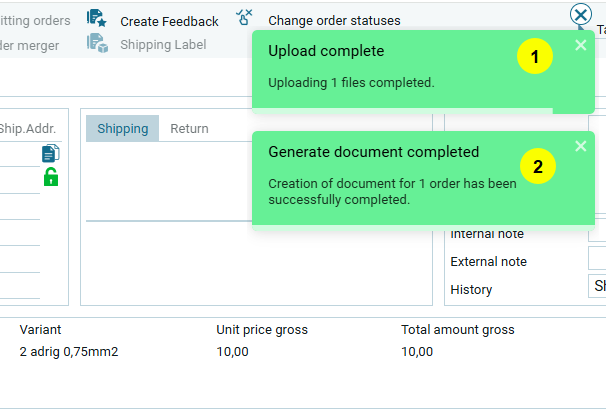The width and height of the screenshot is (606, 415).
Task: Click the Shipping Label box icon
Action: point(96,43)
